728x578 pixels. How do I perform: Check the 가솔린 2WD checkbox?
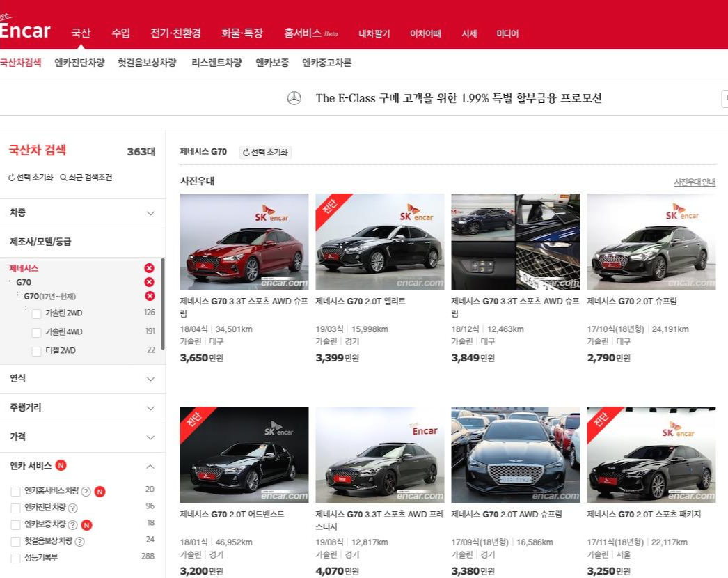[x=37, y=313]
